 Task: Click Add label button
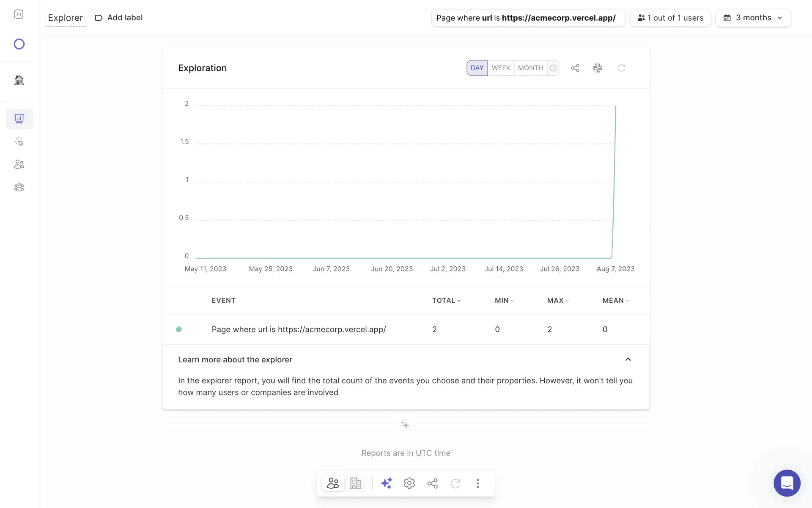119,18
